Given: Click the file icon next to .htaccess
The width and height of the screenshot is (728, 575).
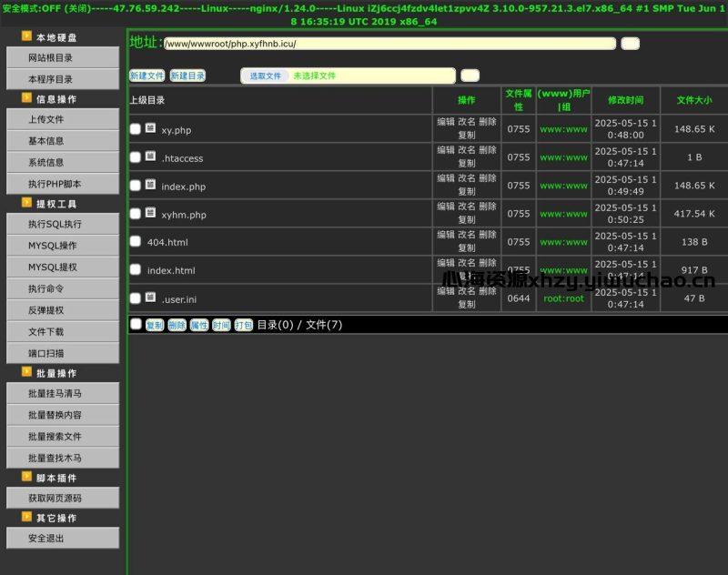Looking at the screenshot, I should pos(150,156).
